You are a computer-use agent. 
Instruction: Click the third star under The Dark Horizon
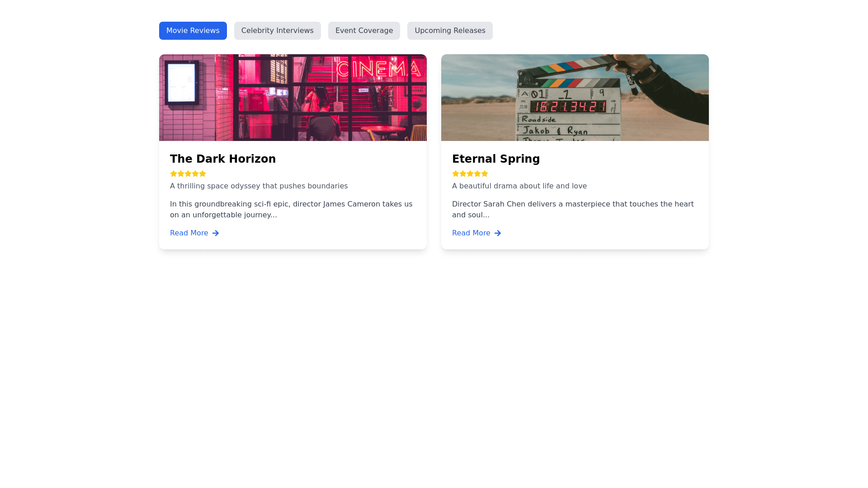(188, 174)
